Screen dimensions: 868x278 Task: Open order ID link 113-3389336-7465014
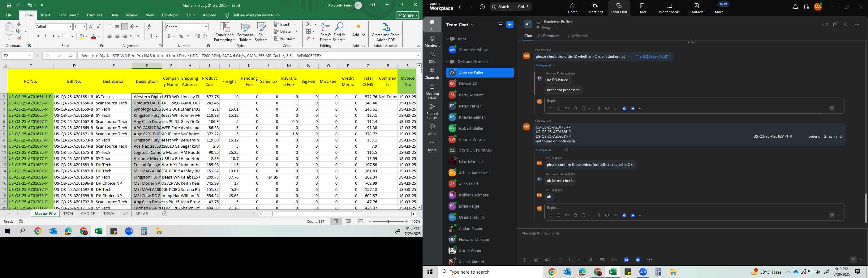pyautogui.click(x=653, y=57)
